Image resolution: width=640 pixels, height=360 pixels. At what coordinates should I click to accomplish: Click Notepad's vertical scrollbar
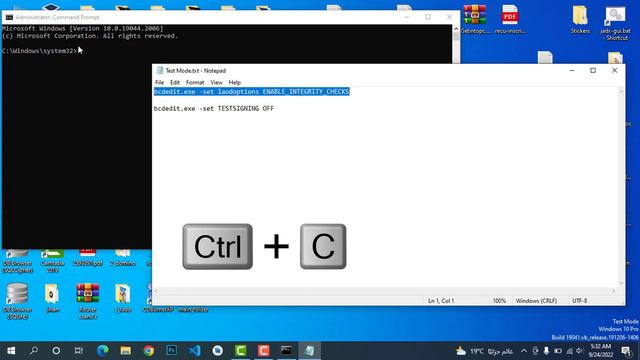[x=621, y=187]
